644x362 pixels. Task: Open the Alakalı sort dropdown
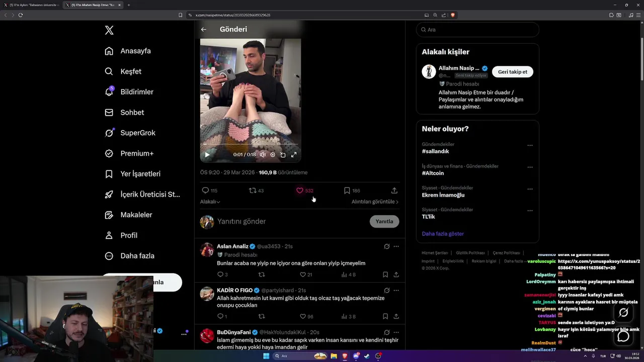tap(210, 202)
